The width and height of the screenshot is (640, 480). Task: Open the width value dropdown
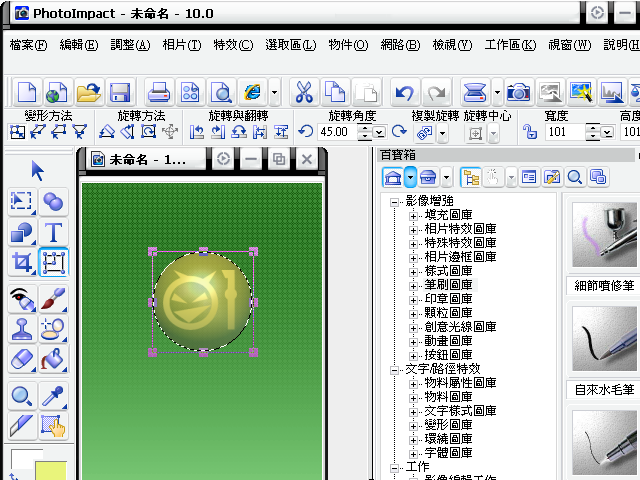[607, 133]
